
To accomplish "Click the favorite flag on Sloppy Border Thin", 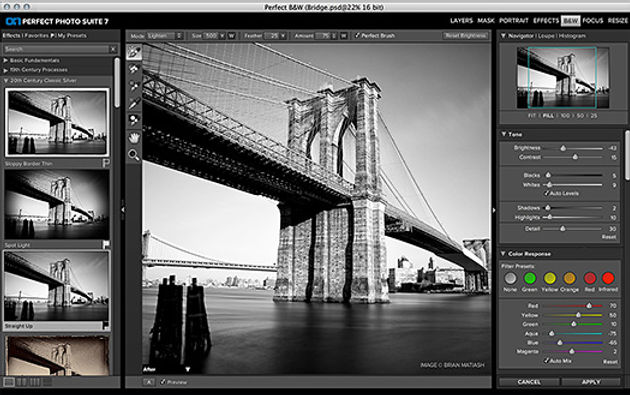I will pyautogui.click(x=106, y=163).
